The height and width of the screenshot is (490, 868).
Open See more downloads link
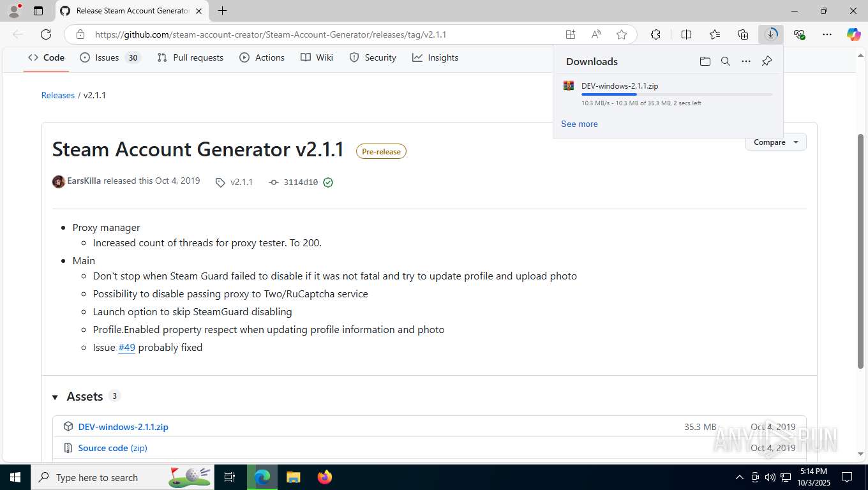pyautogui.click(x=580, y=124)
